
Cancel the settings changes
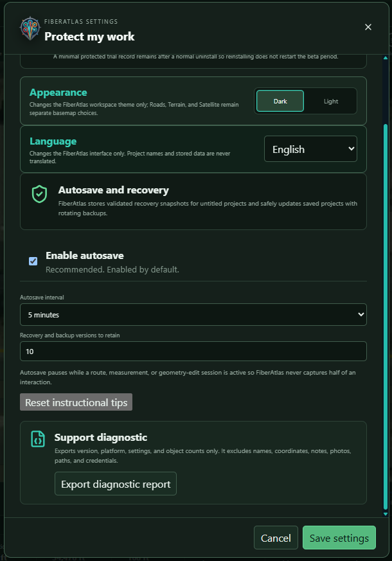(276, 538)
